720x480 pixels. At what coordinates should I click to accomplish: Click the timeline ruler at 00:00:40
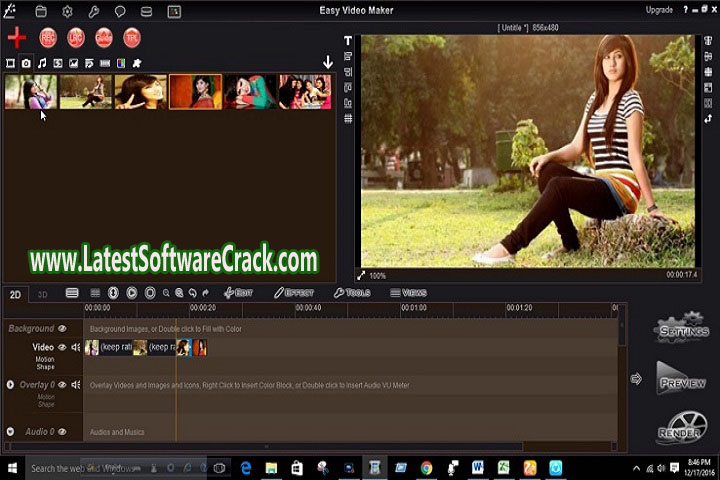click(308, 308)
